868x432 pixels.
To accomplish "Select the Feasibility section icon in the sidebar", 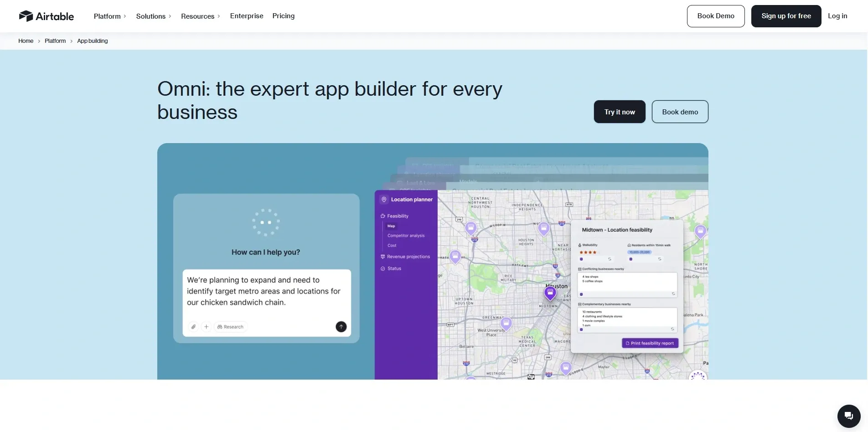I will [x=382, y=216].
